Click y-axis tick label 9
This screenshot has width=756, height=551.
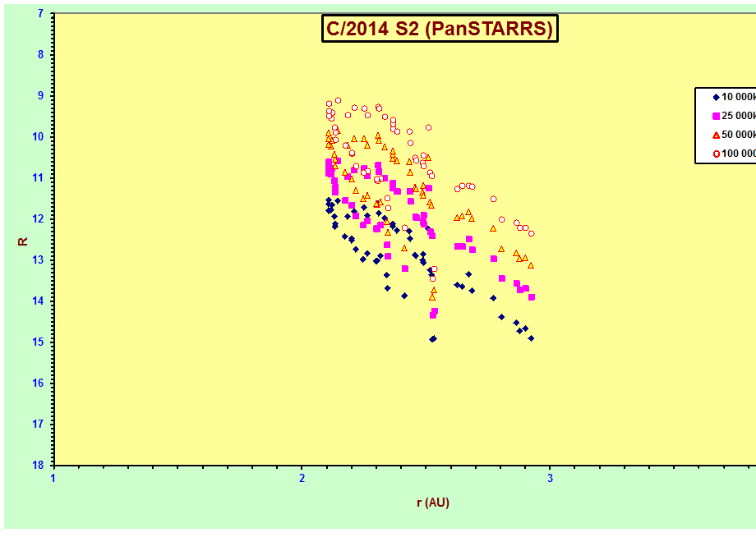pyautogui.click(x=40, y=96)
